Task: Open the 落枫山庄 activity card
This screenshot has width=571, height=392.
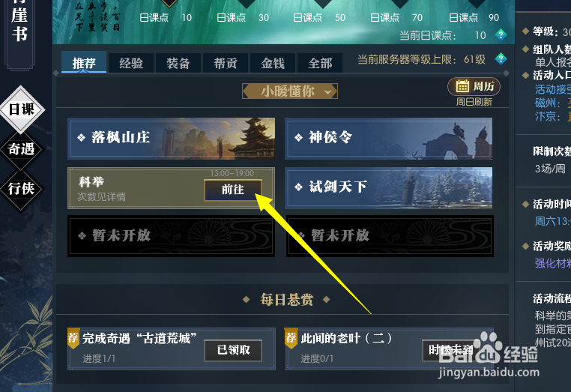Action: pos(171,139)
